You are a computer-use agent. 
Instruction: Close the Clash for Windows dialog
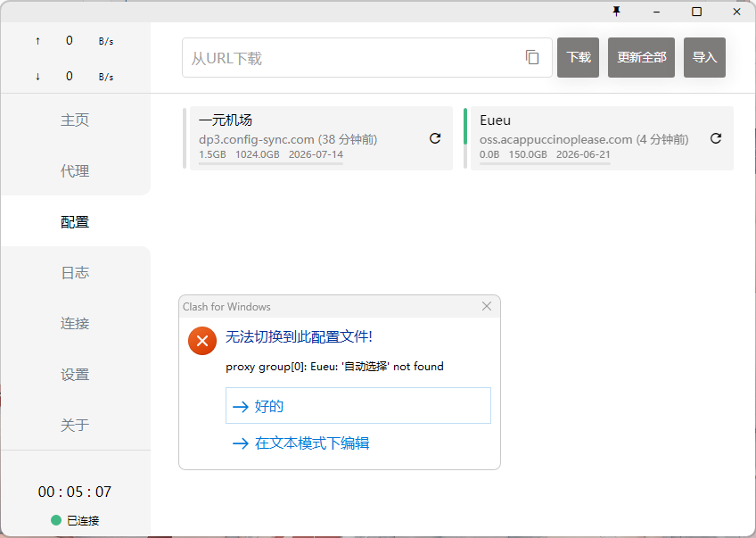[487, 306]
